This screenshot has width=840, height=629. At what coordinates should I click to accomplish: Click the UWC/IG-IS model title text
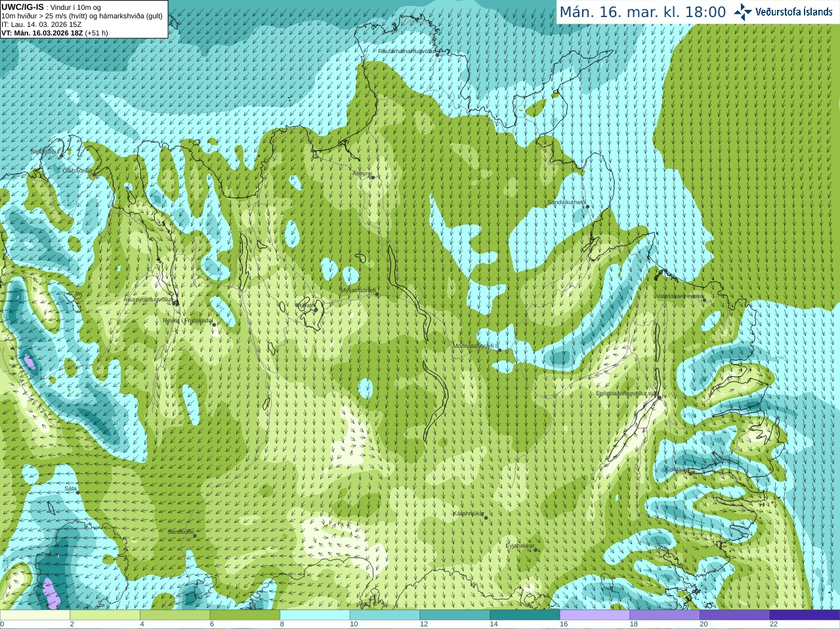pos(23,7)
